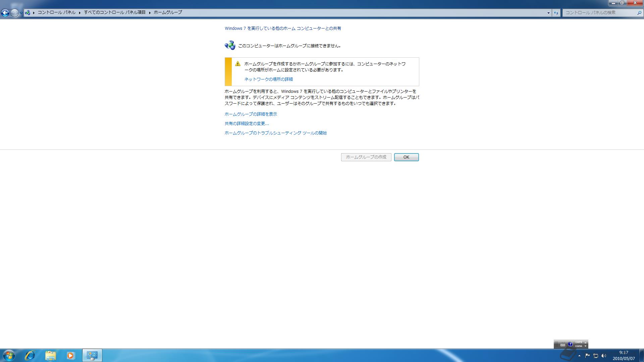Toggle KANA indicator on language bar
Viewport: 644px width, 362px height.
click(x=579, y=346)
